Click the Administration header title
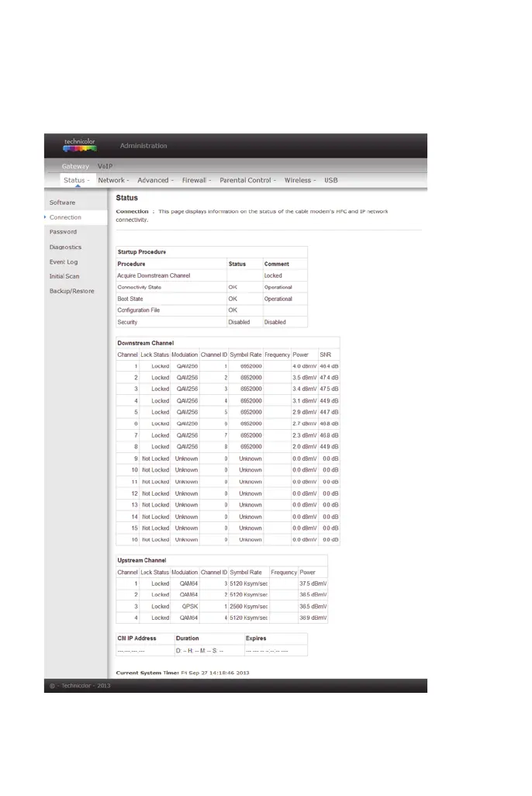The width and height of the screenshot is (532, 796). tap(143, 146)
